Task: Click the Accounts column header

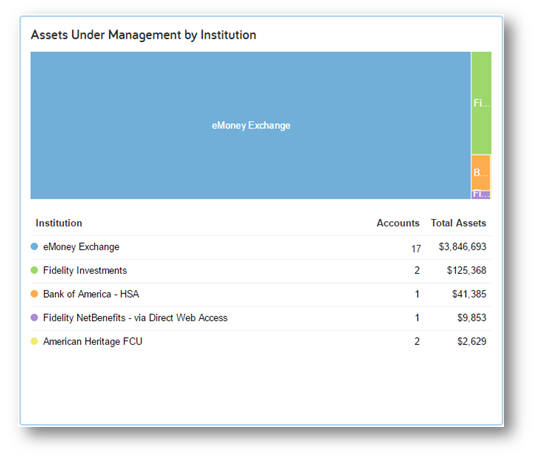Action: (x=398, y=223)
